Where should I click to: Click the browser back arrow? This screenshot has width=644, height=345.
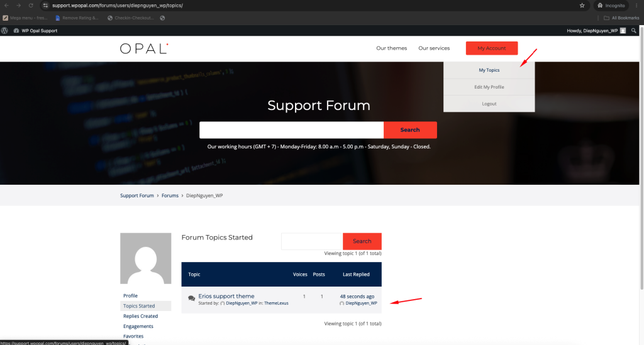click(x=6, y=5)
